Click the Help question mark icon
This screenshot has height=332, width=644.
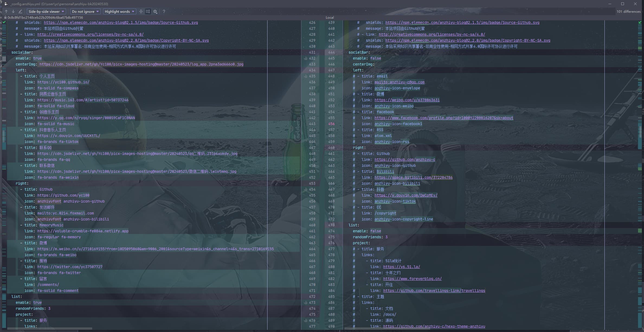(164, 11)
